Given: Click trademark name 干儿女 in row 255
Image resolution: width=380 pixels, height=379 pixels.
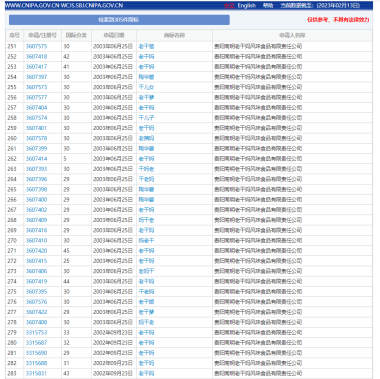Looking at the screenshot, I should (146, 87).
